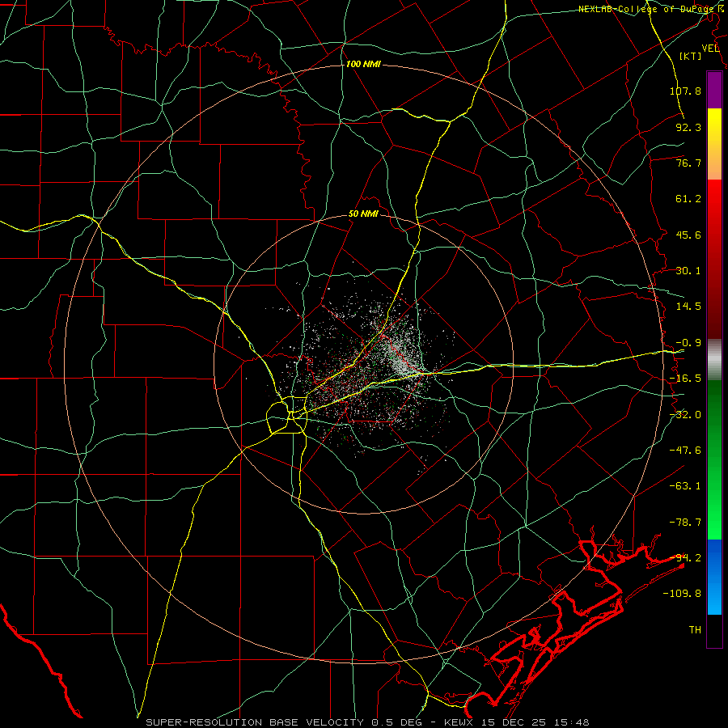This screenshot has width=728, height=728.
Task: Click the 14.5 velocity legend value
Action: 688,307
